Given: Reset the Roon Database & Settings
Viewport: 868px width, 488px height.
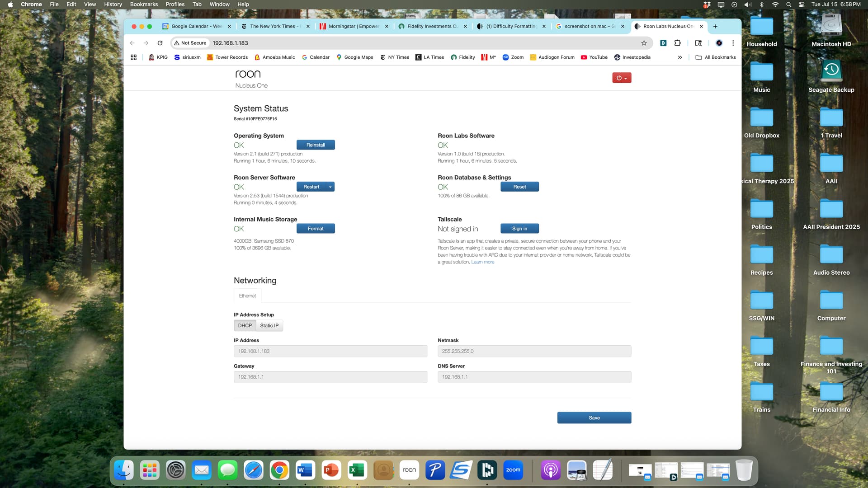Looking at the screenshot, I should (519, 187).
